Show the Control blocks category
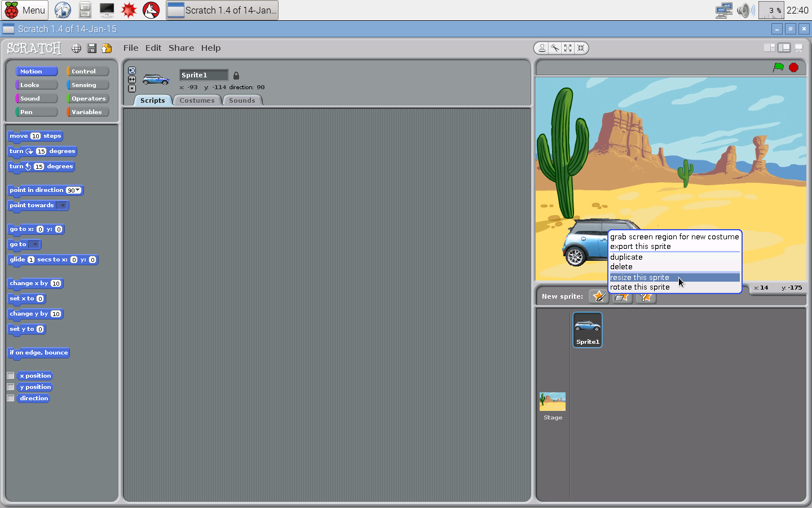This screenshot has height=508, width=812. tap(87, 71)
